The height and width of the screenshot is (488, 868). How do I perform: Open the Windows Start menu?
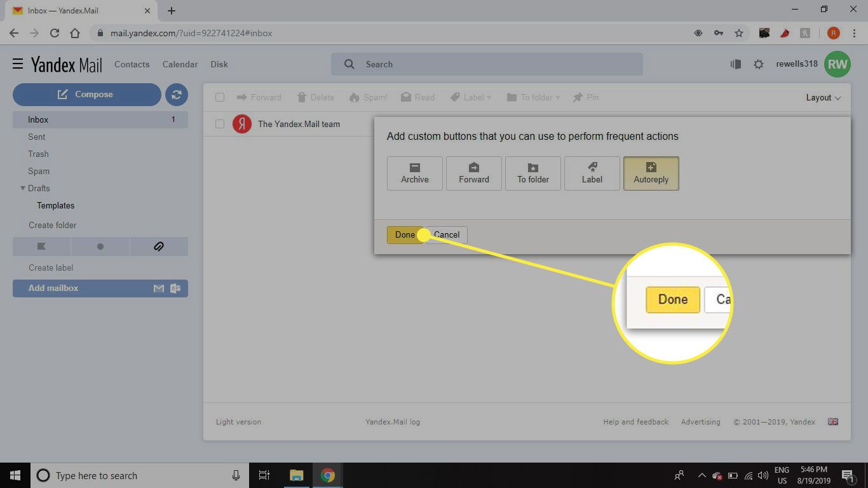[x=15, y=475]
